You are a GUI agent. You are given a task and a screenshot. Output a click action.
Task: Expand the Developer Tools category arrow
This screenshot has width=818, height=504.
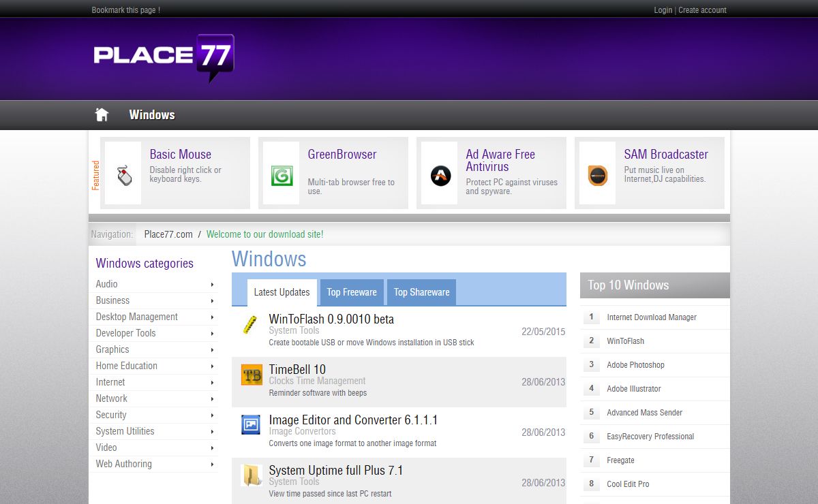tap(212, 333)
